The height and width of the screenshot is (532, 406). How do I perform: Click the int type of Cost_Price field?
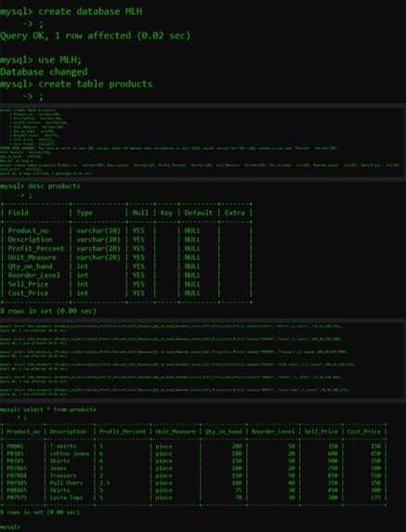[83, 293]
